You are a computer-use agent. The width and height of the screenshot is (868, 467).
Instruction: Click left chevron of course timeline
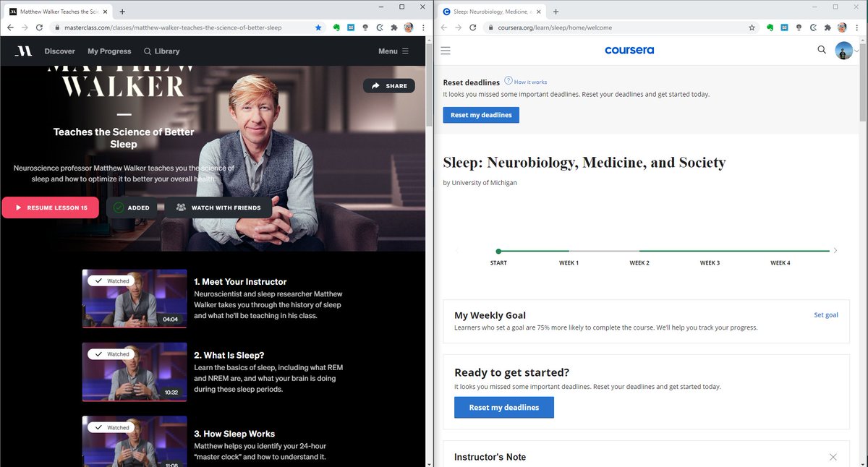456,251
